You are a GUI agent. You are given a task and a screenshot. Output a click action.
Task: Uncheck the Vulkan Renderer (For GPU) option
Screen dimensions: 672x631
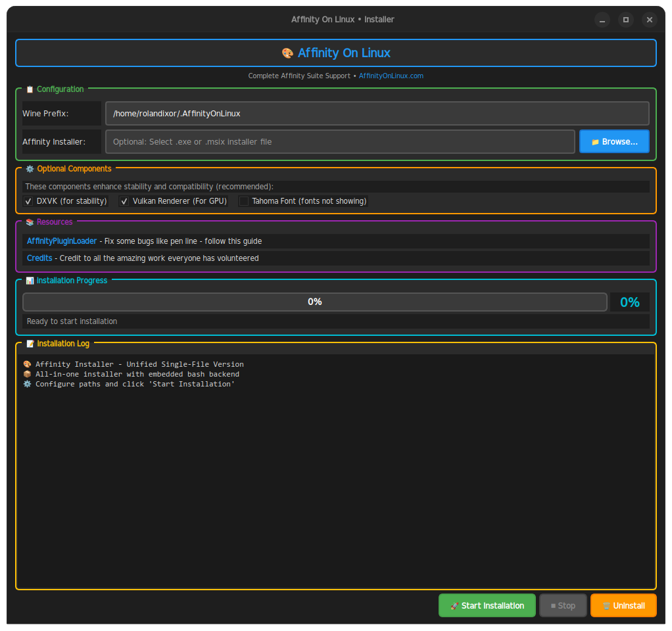(x=124, y=200)
